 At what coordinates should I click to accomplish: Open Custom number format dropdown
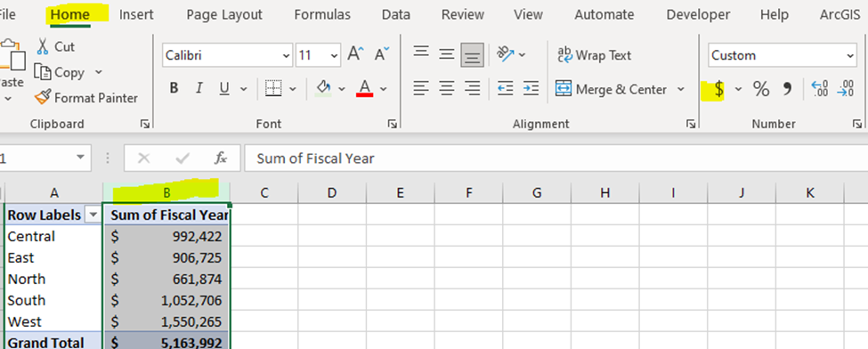pyautogui.click(x=850, y=55)
